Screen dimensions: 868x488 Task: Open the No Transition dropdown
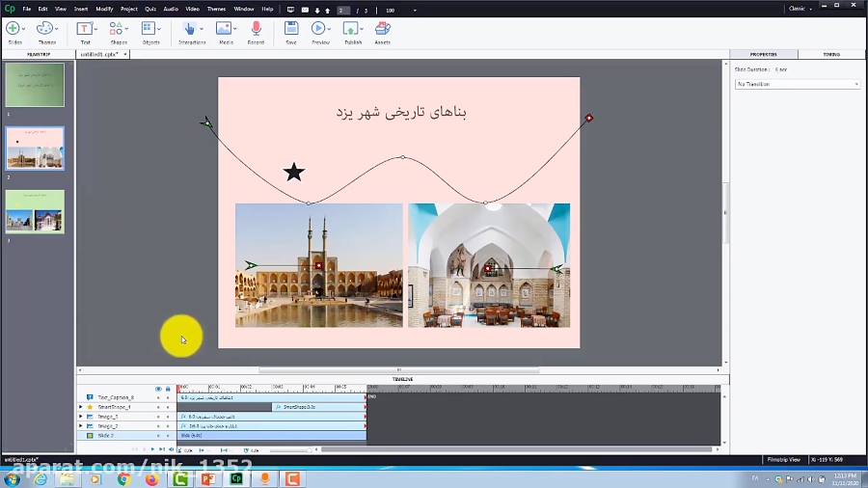tap(798, 84)
